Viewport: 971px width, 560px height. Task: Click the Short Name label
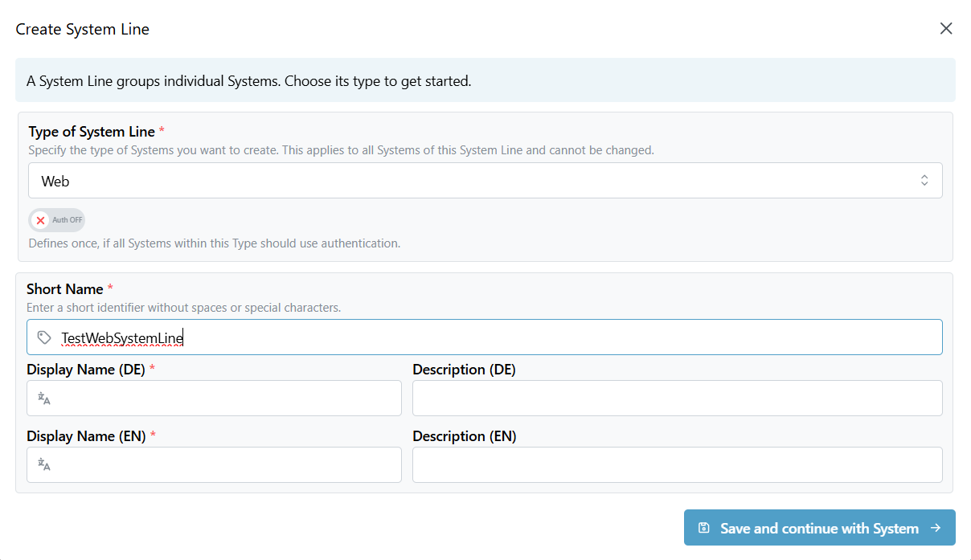[65, 289]
